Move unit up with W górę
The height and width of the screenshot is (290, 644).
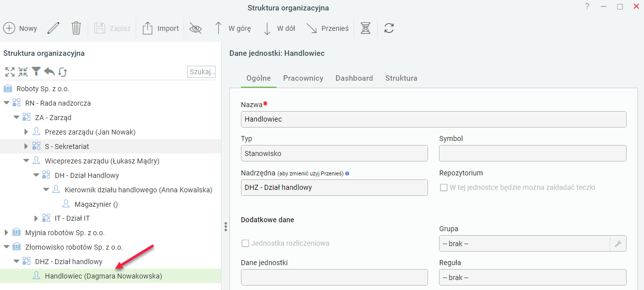click(232, 28)
